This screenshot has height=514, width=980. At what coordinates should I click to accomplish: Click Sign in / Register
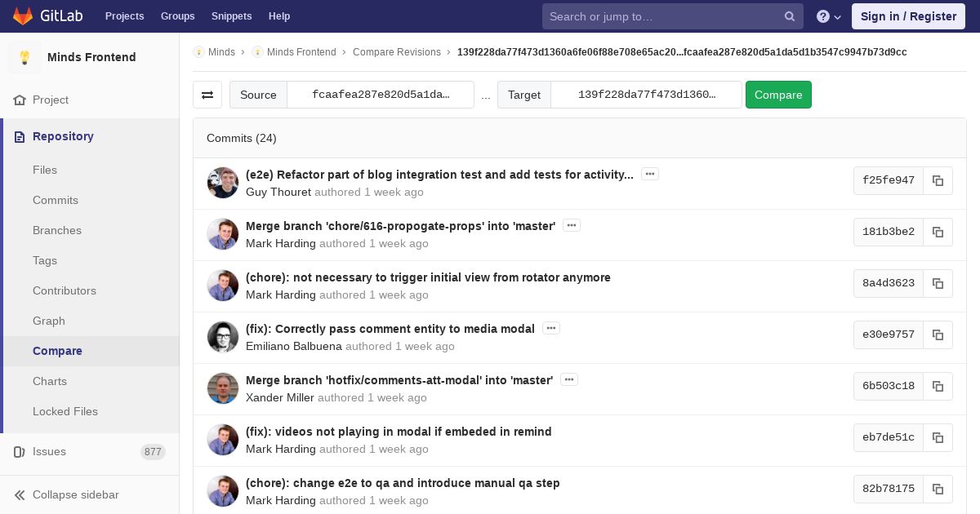click(x=908, y=16)
